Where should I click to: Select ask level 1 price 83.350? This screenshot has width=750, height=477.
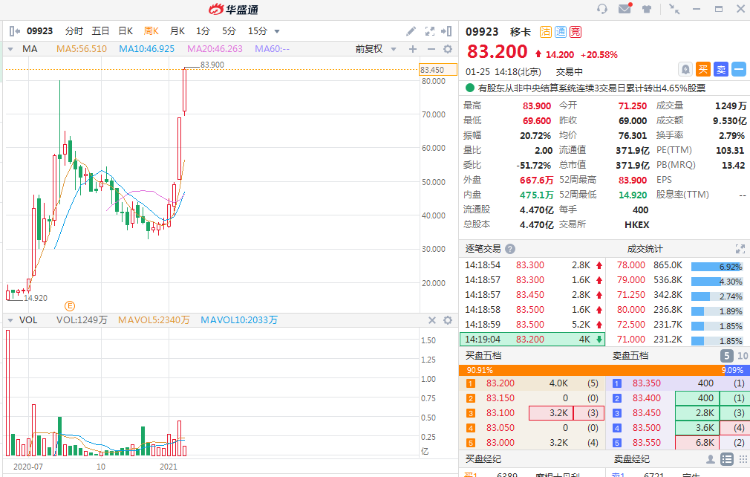click(646, 383)
